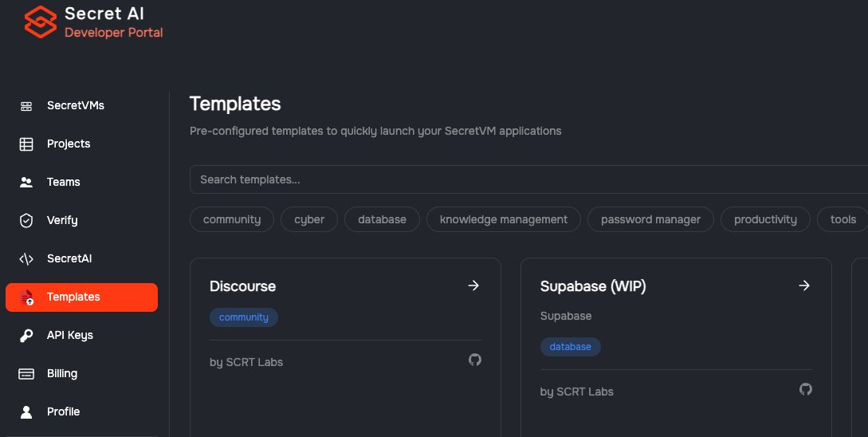Viewport: 868px width, 437px height.
Task: Open the Projects section
Action: coord(82,144)
